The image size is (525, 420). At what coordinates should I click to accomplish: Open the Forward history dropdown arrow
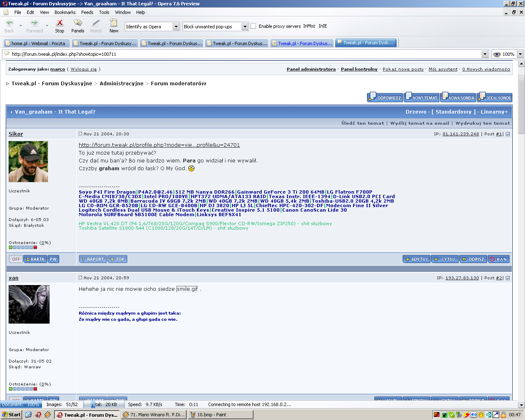(47, 25)
